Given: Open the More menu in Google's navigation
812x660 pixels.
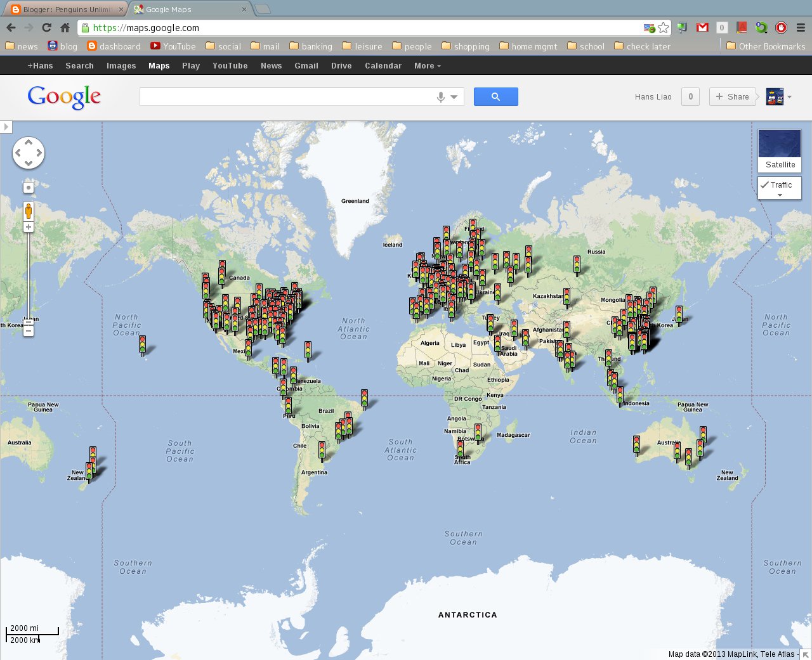Looking at the screenshot, I should 425,65.
